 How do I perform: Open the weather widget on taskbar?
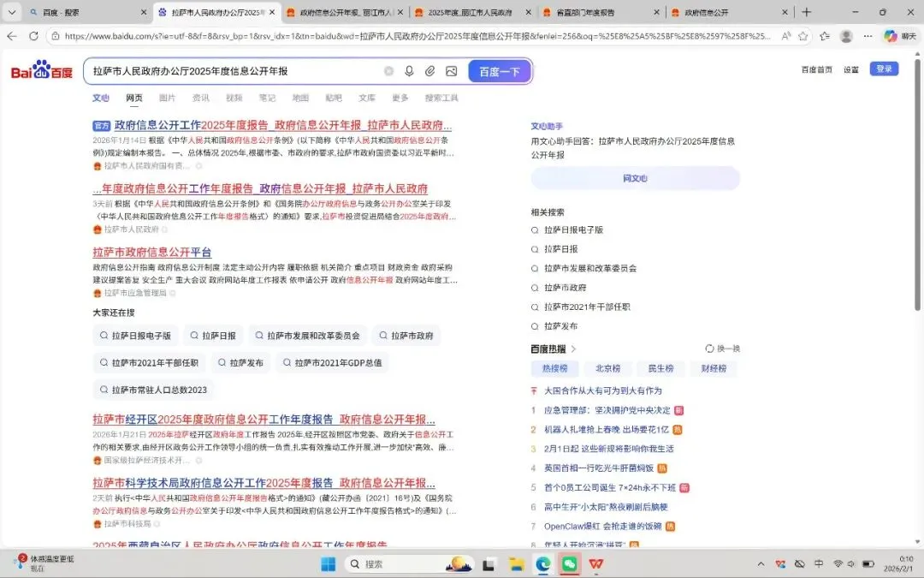coord(44,563)
